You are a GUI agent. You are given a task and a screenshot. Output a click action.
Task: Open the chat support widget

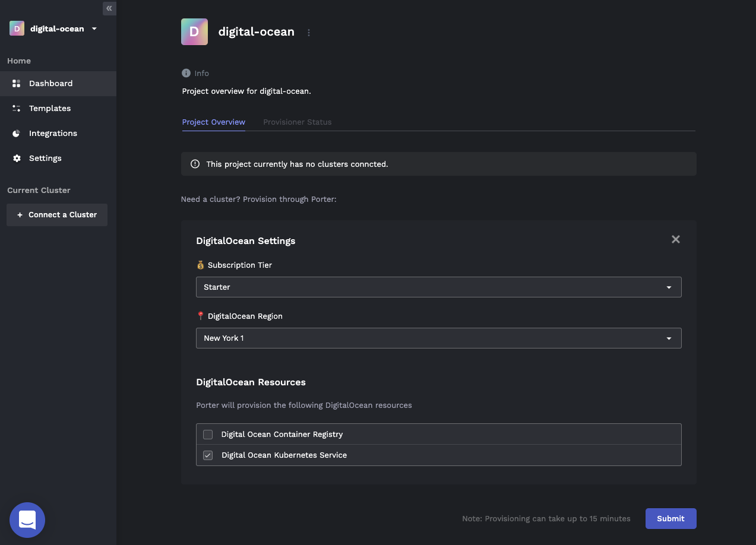[27, 520]
